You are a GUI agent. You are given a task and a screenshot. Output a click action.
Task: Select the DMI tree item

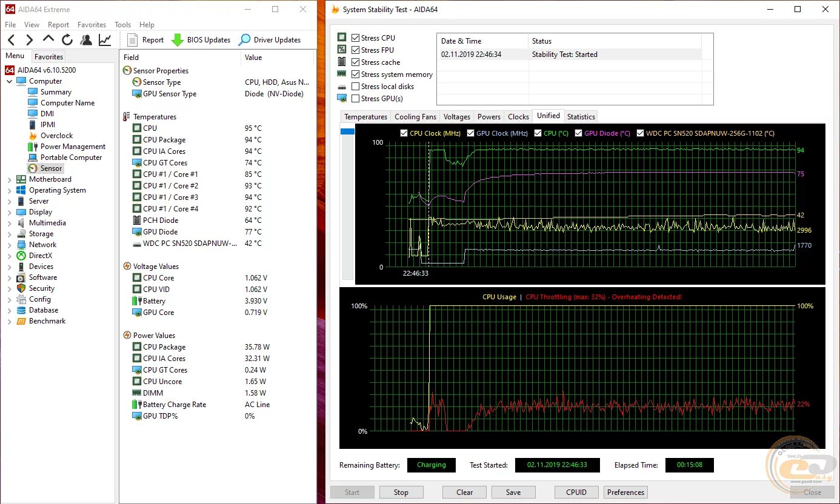tap(47, 114)
